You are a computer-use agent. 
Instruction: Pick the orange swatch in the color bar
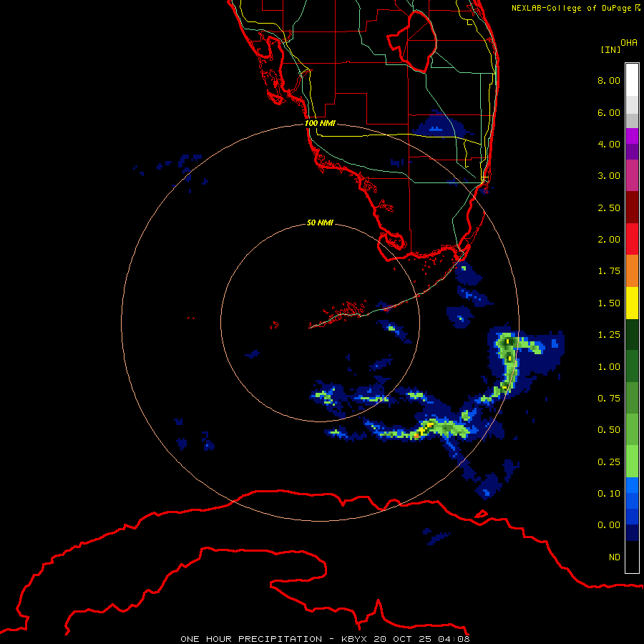632,271
